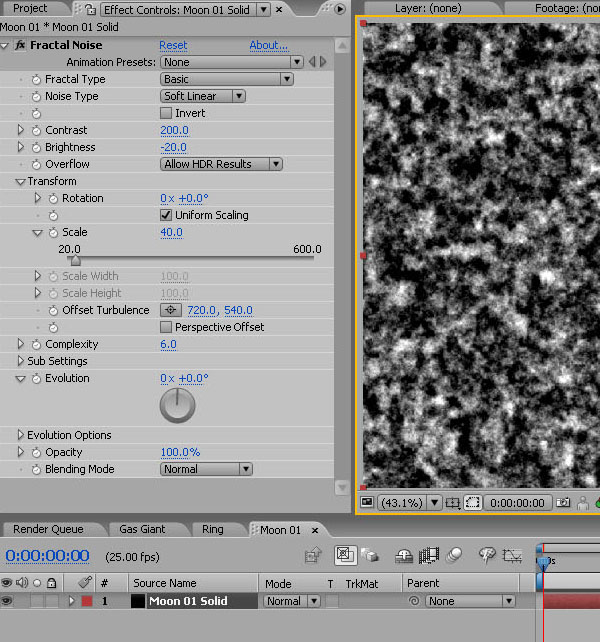Enable the Invert checkbox

click(166, 114)
